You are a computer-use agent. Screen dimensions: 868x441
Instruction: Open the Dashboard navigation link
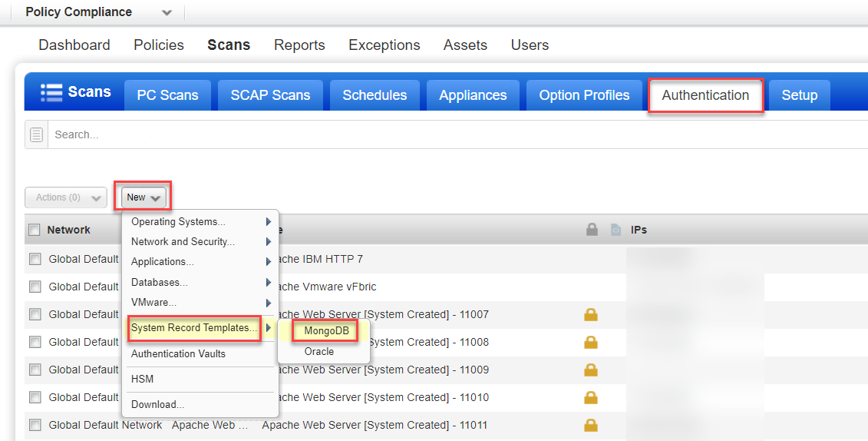pyautogui.click(x=74, y=45)
